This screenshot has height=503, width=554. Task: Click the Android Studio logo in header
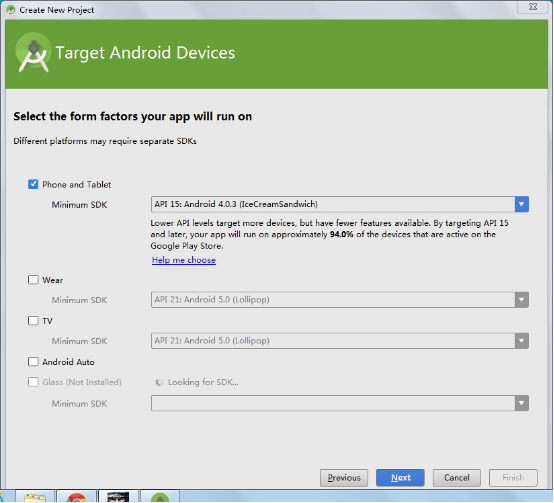click(33, 53)
